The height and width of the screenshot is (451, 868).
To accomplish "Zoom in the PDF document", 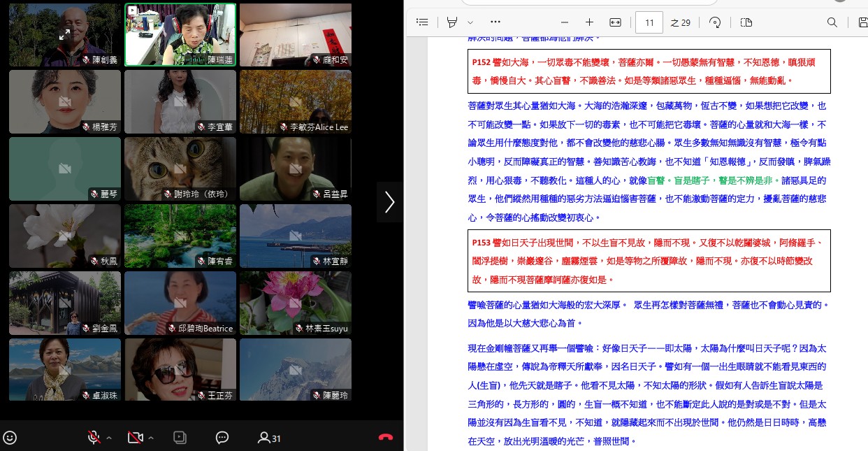I will [x=589, y=22].
